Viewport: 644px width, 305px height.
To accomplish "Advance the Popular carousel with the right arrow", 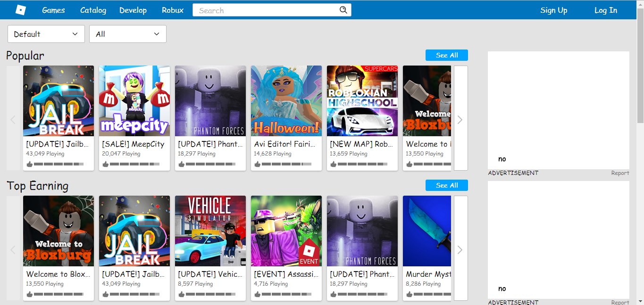I will 460,119.
